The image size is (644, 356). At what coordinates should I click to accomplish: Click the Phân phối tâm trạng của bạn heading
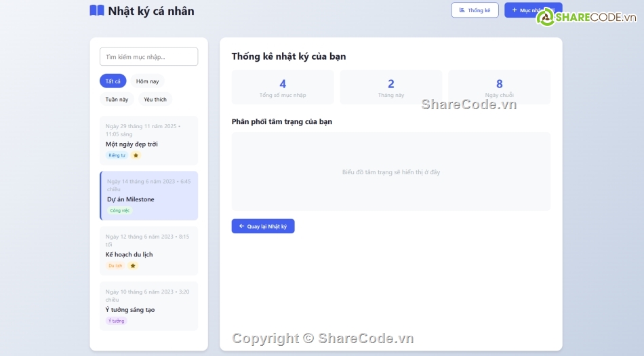(x=282, y=121)
